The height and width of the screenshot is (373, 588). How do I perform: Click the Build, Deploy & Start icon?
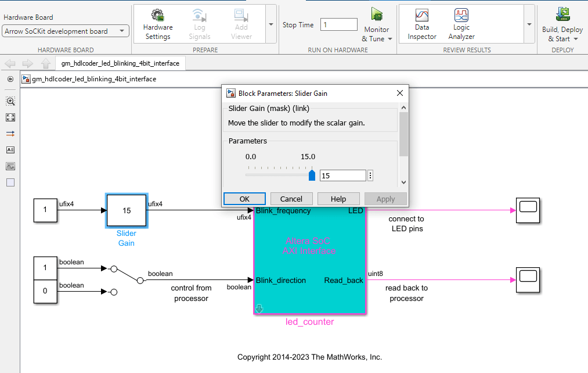coord(562,15)
